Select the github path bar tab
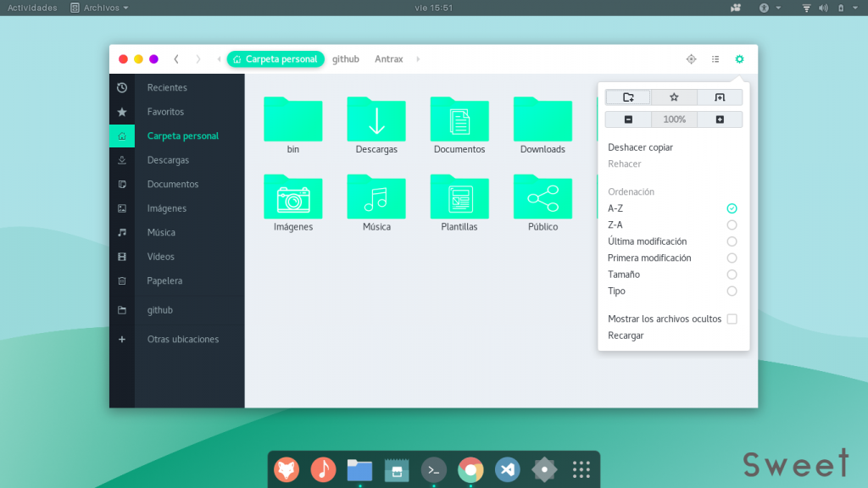868x488 pixels. (346, 59)
